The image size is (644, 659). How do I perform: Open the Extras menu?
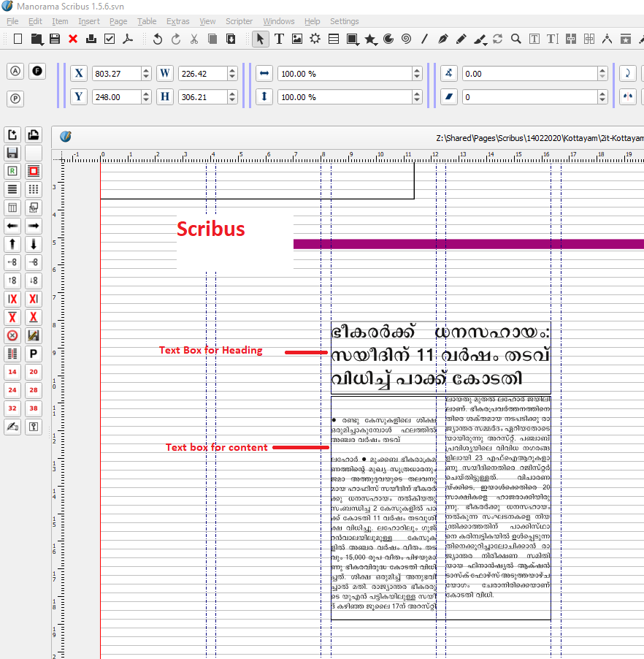click(177, 21)
